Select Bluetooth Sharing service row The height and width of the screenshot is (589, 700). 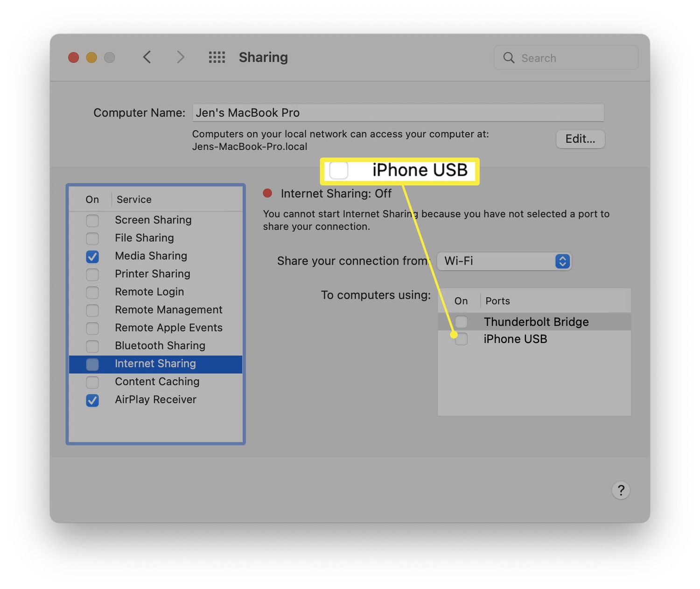pos(160,346)
